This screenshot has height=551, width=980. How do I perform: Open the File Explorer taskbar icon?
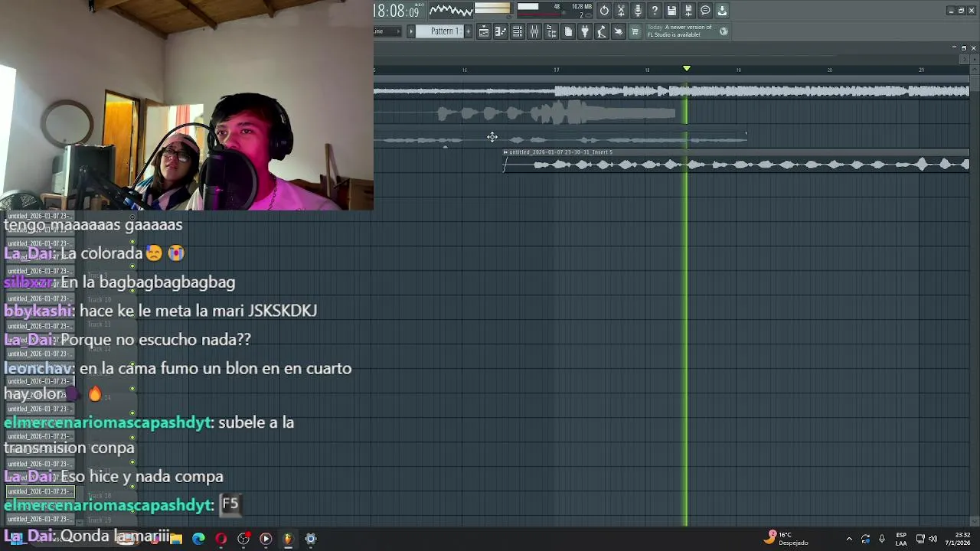click(176, 539)
